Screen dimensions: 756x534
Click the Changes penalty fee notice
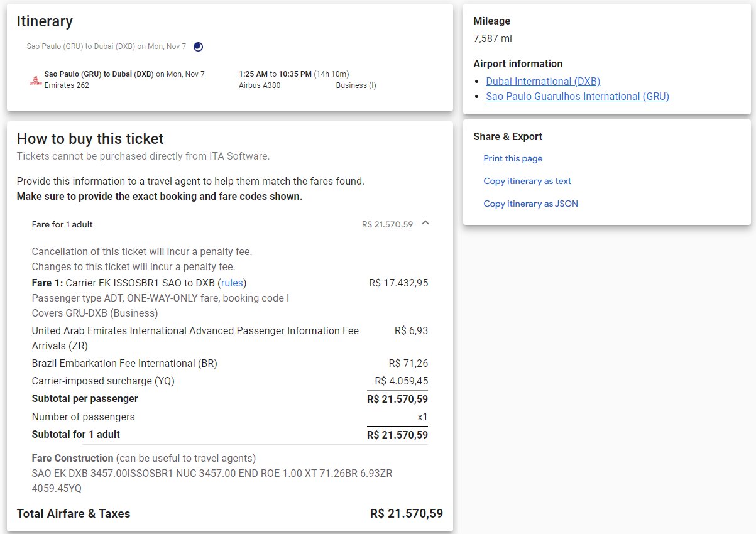(x=133, y=266)
